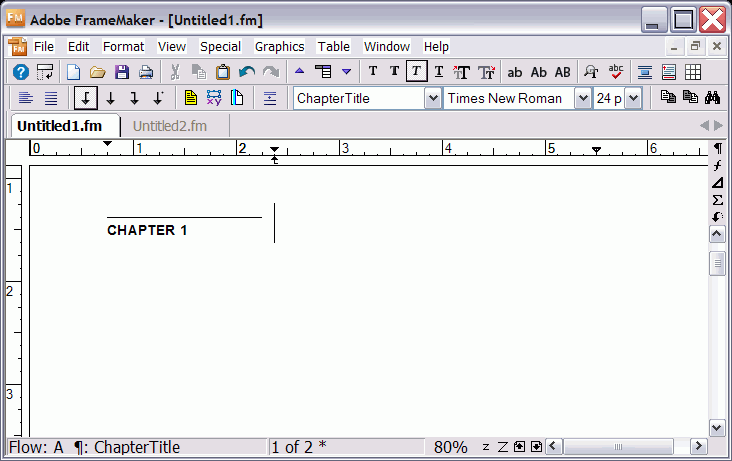This screenshot has width=732, height=461.
Task: Click the indented lines icon between the blue triangles
Action: 323,71
